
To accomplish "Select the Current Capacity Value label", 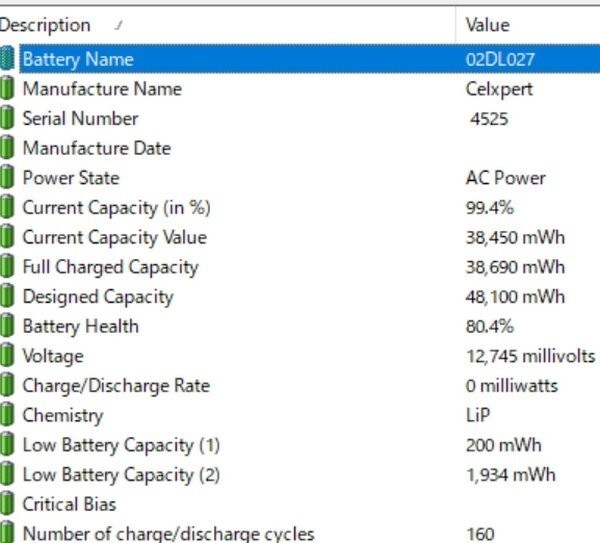I will (115, 238).
